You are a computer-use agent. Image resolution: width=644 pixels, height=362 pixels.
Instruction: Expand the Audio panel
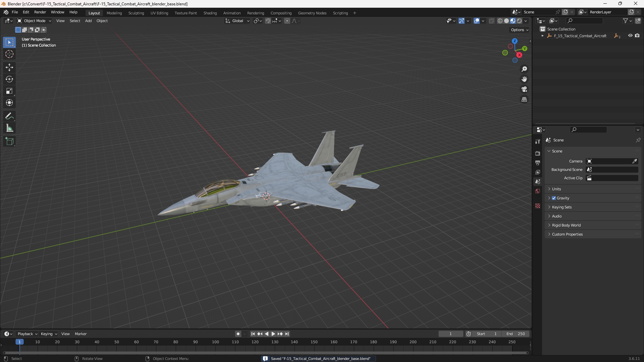(x=593, y=216)
